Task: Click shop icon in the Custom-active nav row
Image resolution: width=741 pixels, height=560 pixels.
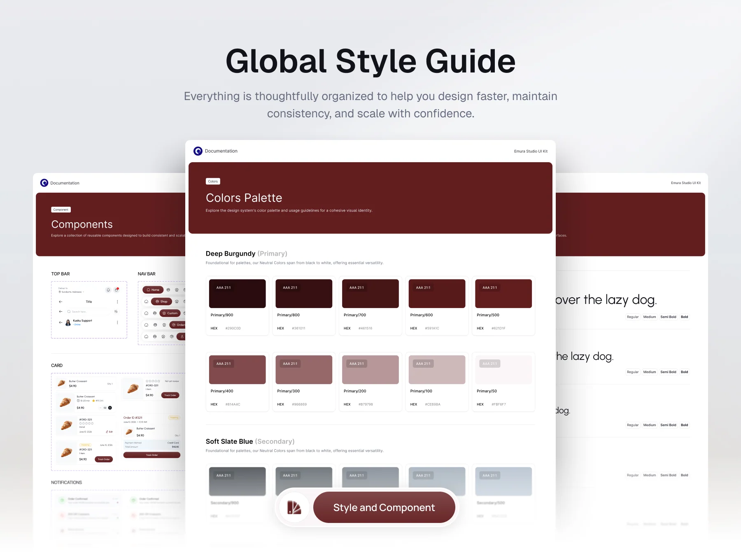Action: pyautogui.click(x=155, y=313)
